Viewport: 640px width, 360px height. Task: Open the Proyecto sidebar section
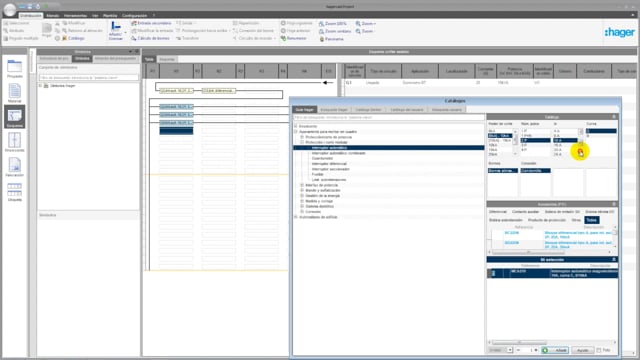14,68
